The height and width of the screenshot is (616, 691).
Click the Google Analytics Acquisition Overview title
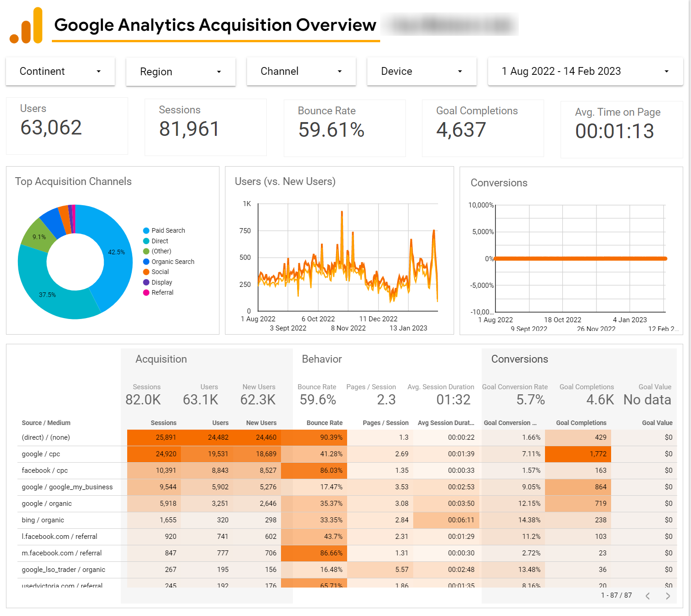pyautogui.click(x=215, y=25)
